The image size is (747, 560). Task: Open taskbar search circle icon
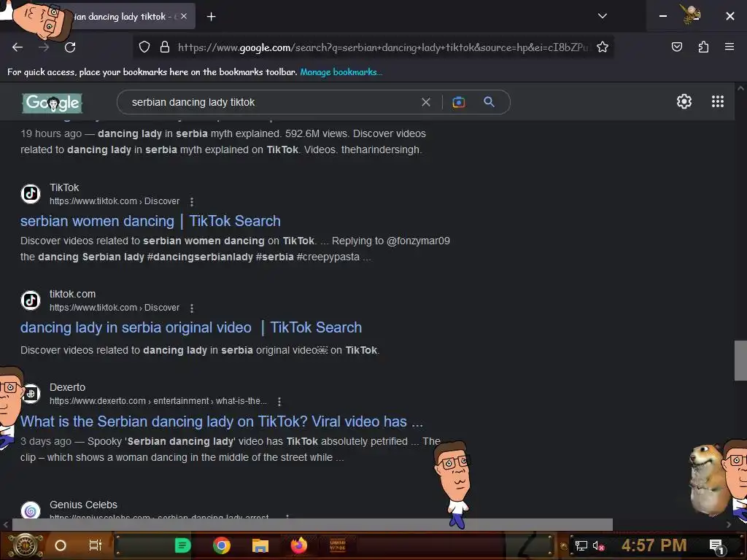click(61, 545)
